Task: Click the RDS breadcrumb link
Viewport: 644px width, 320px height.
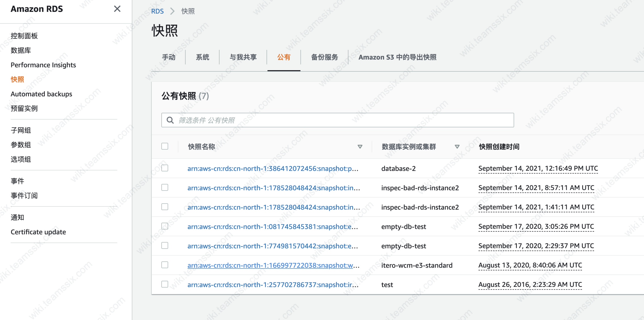Action: (x=157, y=11)
